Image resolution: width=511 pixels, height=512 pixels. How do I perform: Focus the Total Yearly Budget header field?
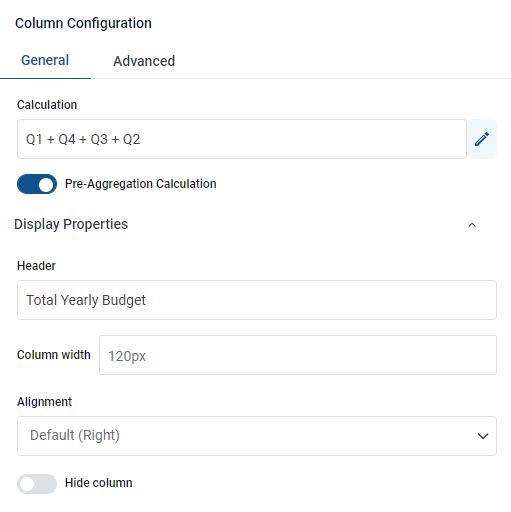coord(257,300)
